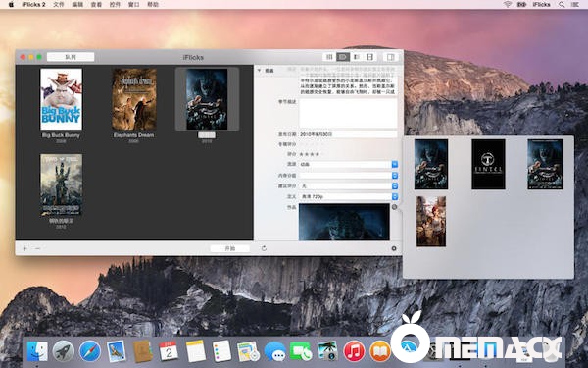Click the half-filled split view icon in toolbar

pos(357,57)
